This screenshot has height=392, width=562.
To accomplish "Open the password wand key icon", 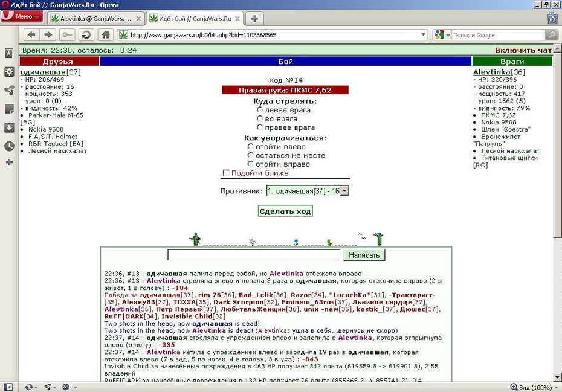I will 68,35.
